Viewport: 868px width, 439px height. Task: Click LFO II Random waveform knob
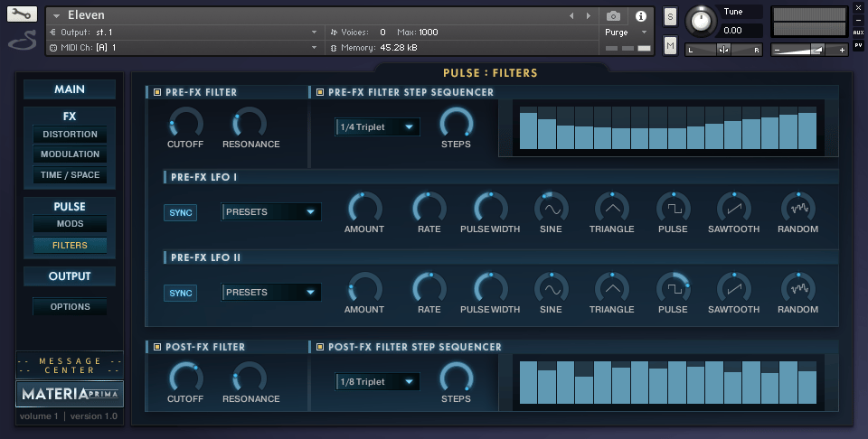point(798,289)
